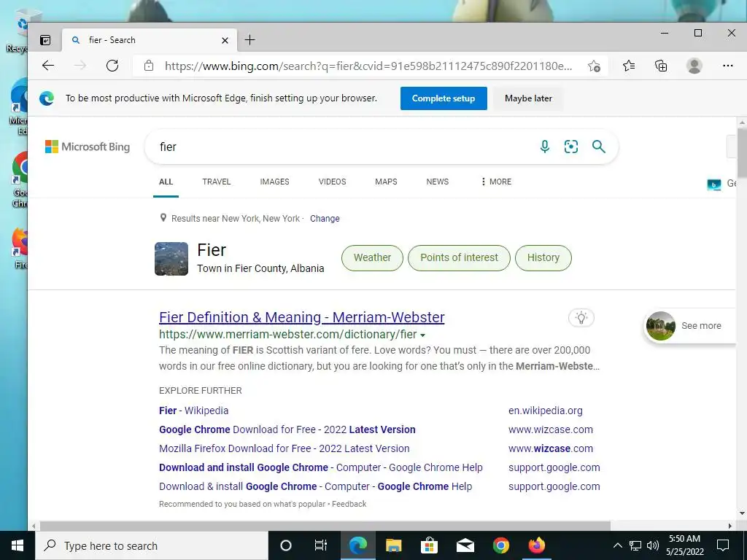Click the Points of interest chip
The image size is (747, 560).
(x=459, y=257)
